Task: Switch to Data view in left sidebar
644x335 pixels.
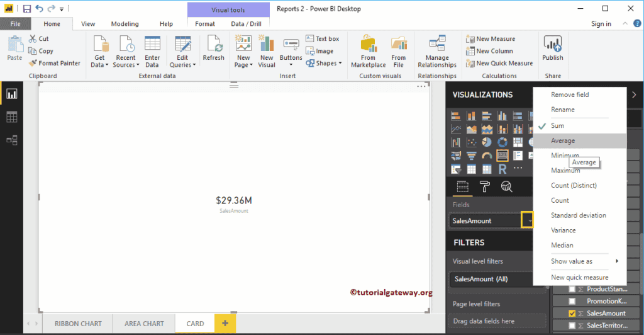Action: [11, 117]
